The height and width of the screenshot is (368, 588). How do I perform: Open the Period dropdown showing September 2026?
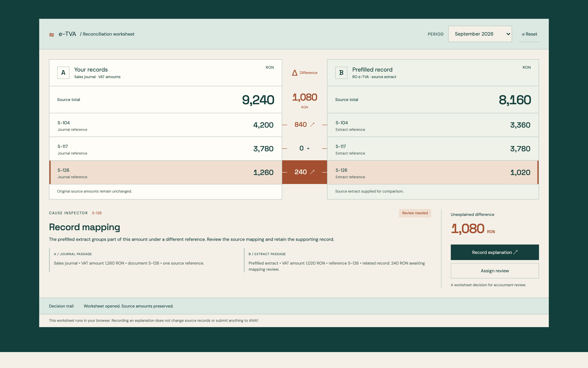pyautogui.click(x=480, y=34)
